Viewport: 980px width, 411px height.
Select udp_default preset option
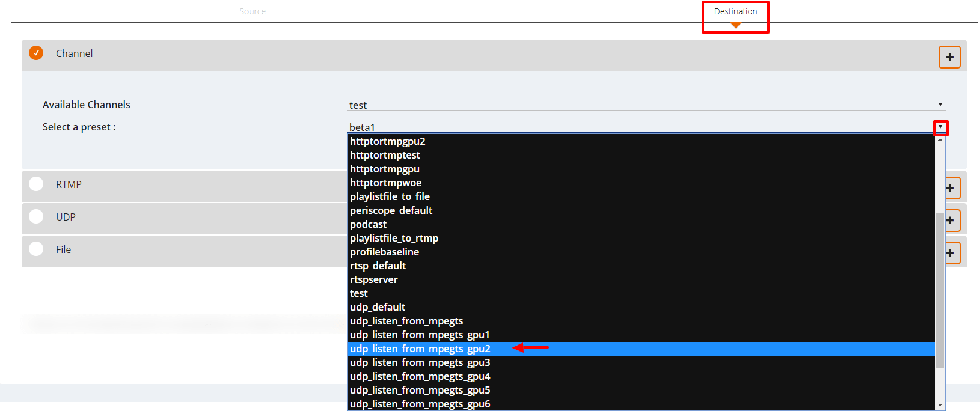pos(641,307)
